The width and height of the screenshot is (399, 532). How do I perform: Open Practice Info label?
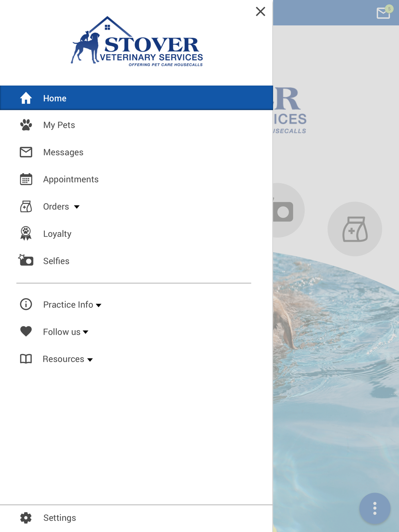click(x=68, y=305)
